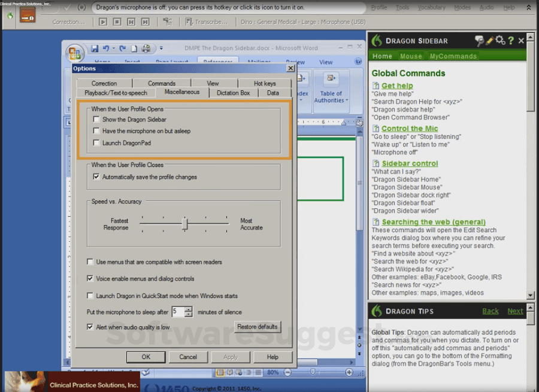Turn on the Dragon microphone icon
This screenshot has height=392, width=539.
pos(28,16)
